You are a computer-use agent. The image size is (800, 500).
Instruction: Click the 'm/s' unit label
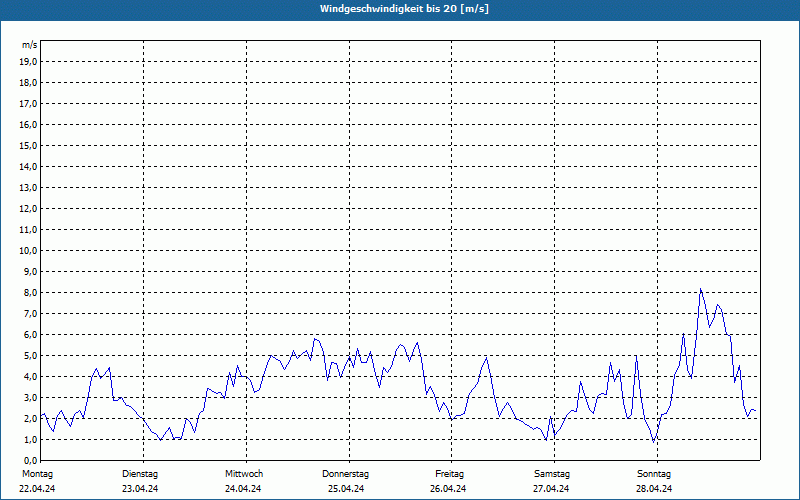(x=29, y=45)
